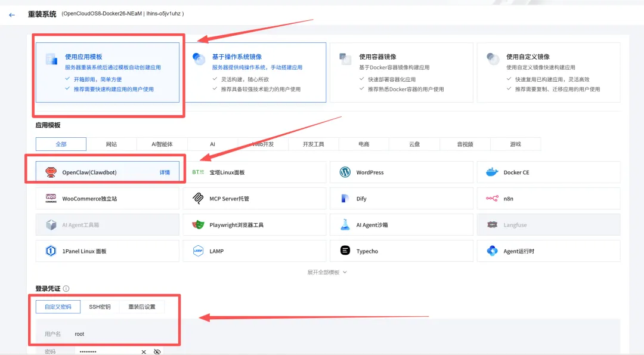Viewport: 644px width, 355px height.
Task: Click the OpenCloudOS8-Docker26-NEaM instance name text
Action: [x=103, y=14]
